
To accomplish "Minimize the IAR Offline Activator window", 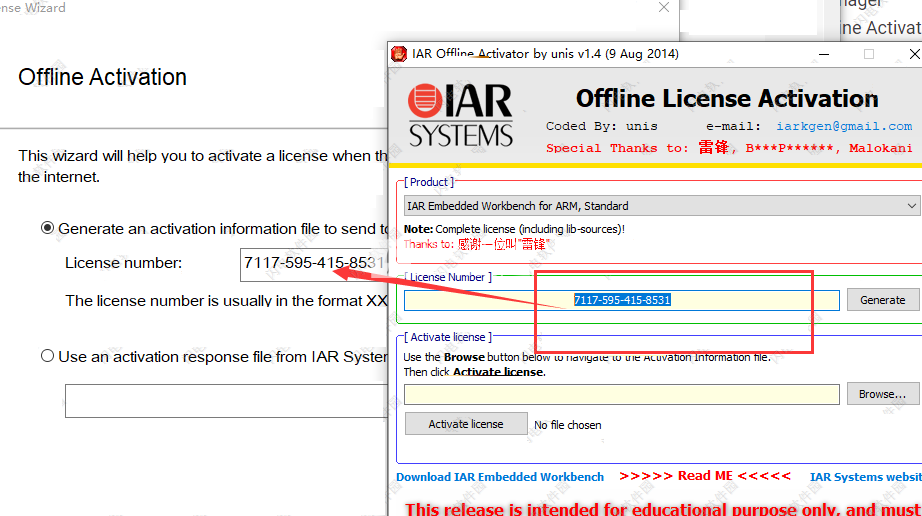I will (x=824, y=54).
